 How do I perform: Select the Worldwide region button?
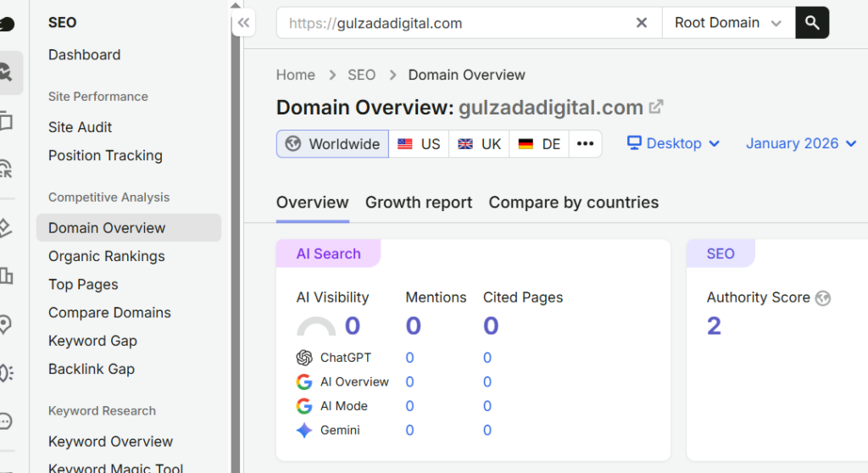(x=332, y=144)
